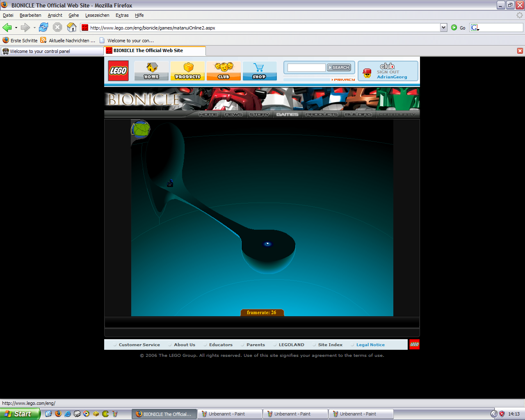Viewport: 525px width, 420px height.
Task: Open the Datei menu
Action: coord(8,15)
